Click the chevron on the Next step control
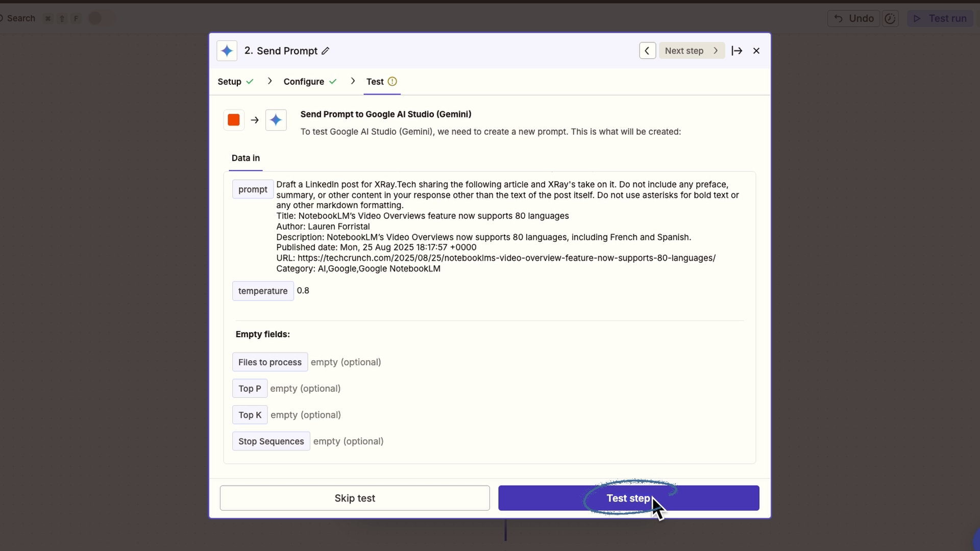Viewport: 980px width, 551px height. (716, 51)
